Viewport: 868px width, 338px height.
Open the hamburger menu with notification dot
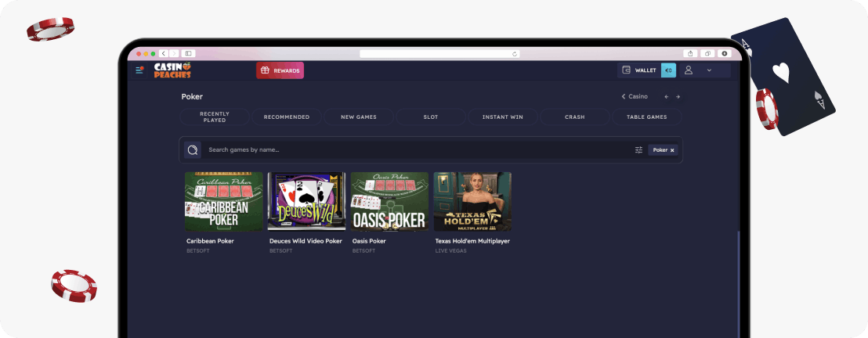[x=139, y=70]
